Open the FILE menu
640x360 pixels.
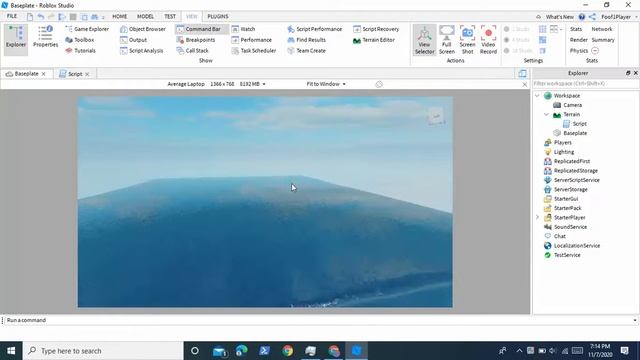tap(12, 16)
